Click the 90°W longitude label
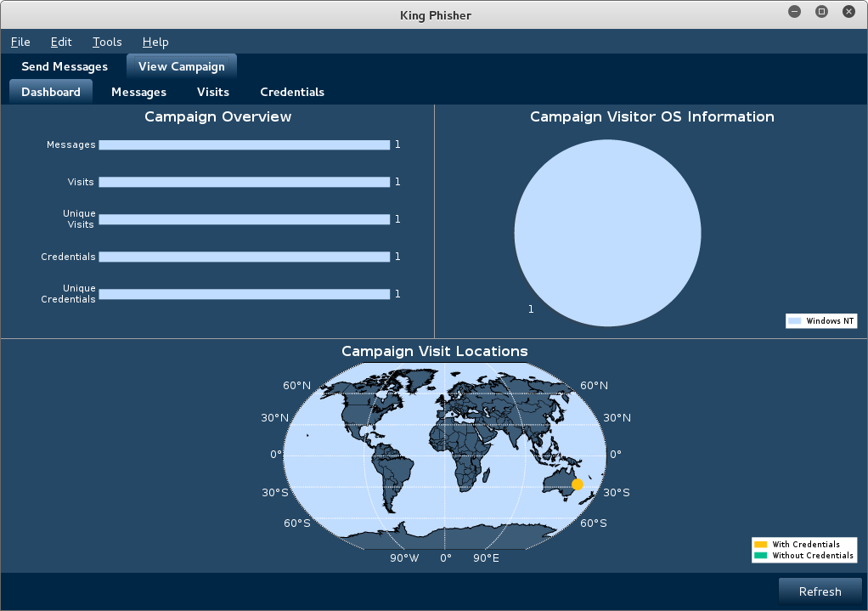Image resolution: width=868 pixels, height=611 pixels. tap(404, 557)
